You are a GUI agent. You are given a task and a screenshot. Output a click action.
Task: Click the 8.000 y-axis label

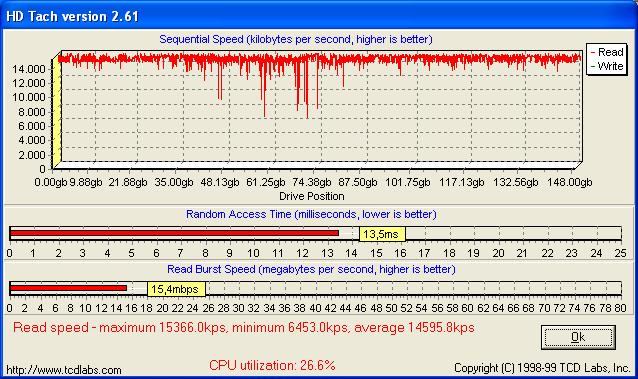pyautogui.click(x=31, y=112)
